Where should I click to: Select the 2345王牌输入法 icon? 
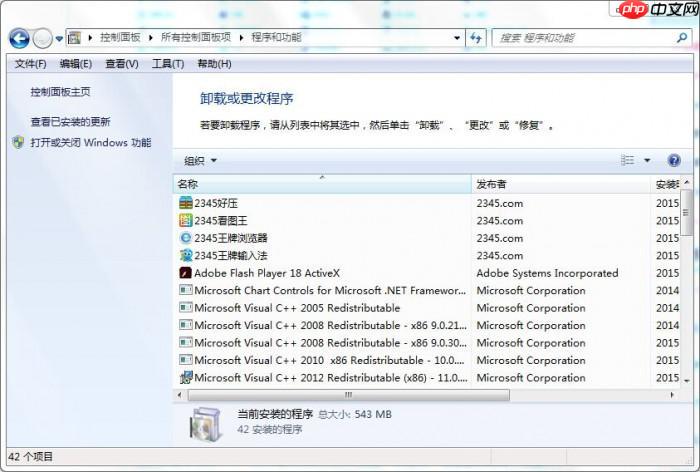186,255
